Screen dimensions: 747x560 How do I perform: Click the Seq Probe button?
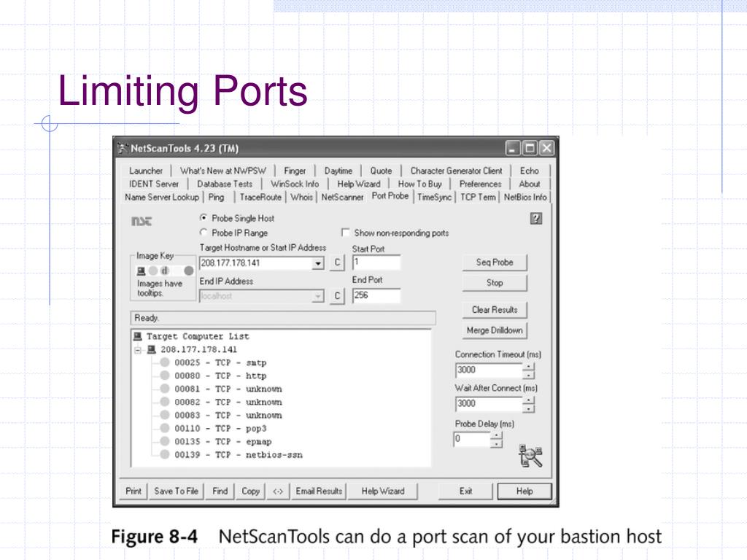(495, 262)
